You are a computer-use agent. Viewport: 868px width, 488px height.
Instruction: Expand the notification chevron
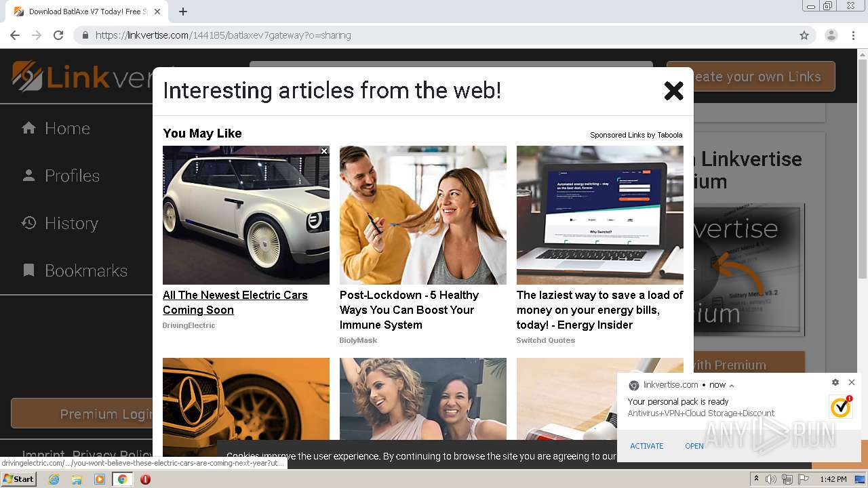(x=732, y=385)
